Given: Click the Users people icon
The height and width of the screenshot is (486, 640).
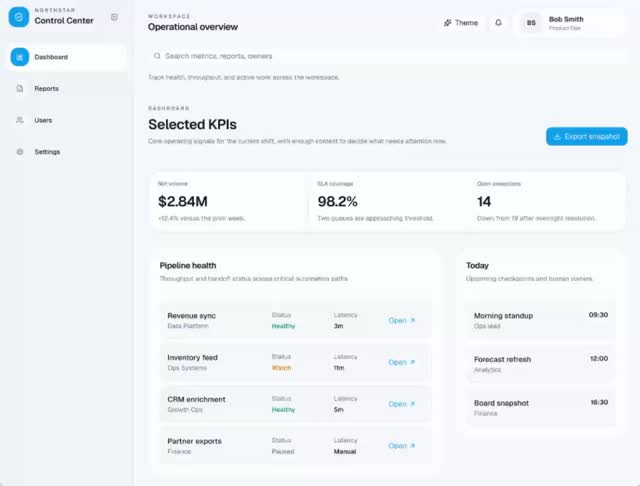Looking at the screenshot, I should (20, 120).
